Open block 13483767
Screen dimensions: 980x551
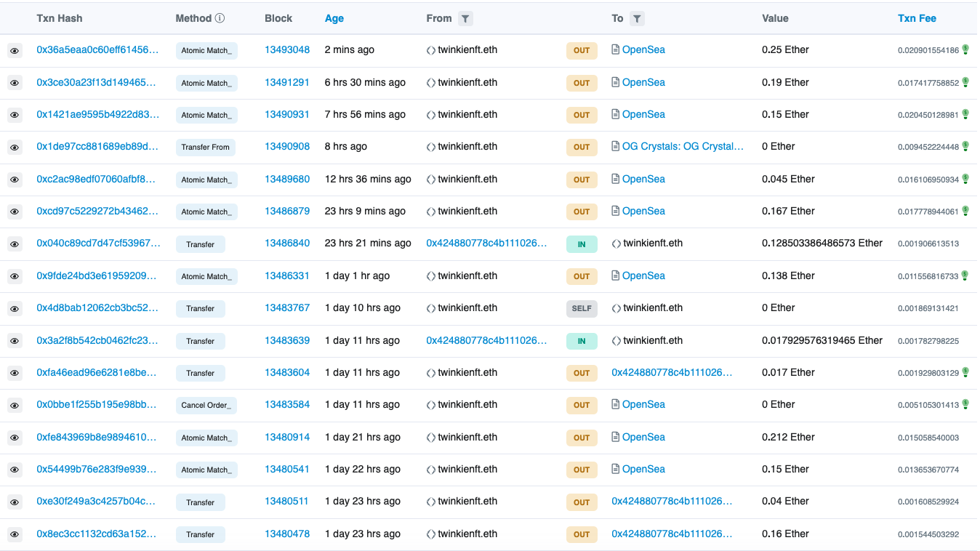(287, 307)
